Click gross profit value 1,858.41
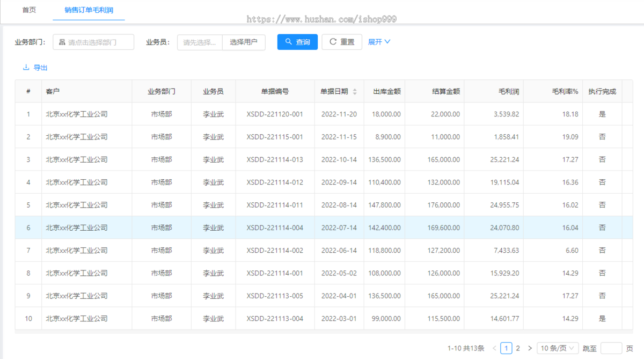Image resolution: width=644 pixels, height=359 pixels. (x=507, y=137)
